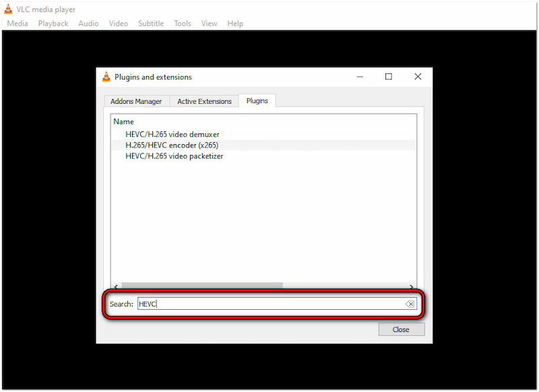This screenshot has height=392, width=539.
Task: Click VLC cone icon in dialog title bar
Action: pyautogui.click(x=106, y=77)
